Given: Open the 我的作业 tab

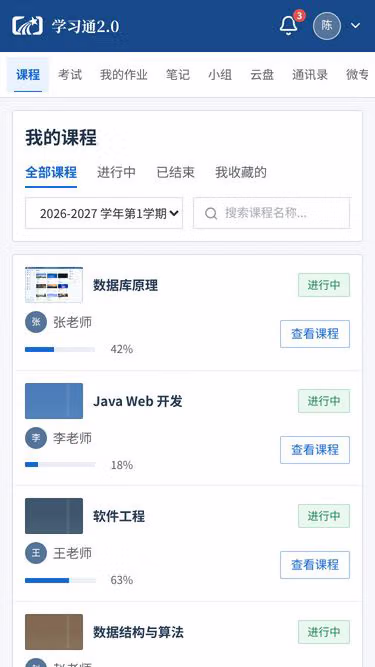Looking at the screenshot, I should point(124,75).
